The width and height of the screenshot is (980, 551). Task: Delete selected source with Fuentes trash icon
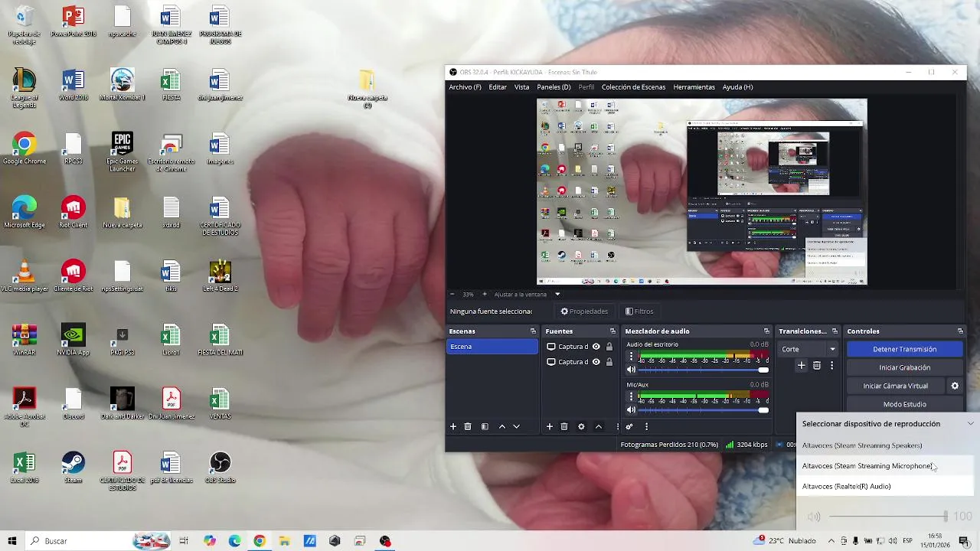click(564, 426)
